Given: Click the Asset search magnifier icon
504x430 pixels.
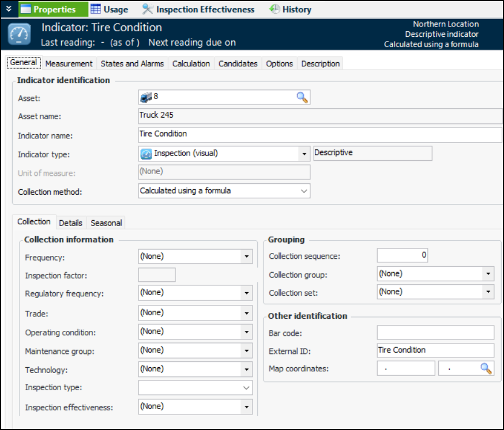Looking at the screenshot, I should pos(302,97).
